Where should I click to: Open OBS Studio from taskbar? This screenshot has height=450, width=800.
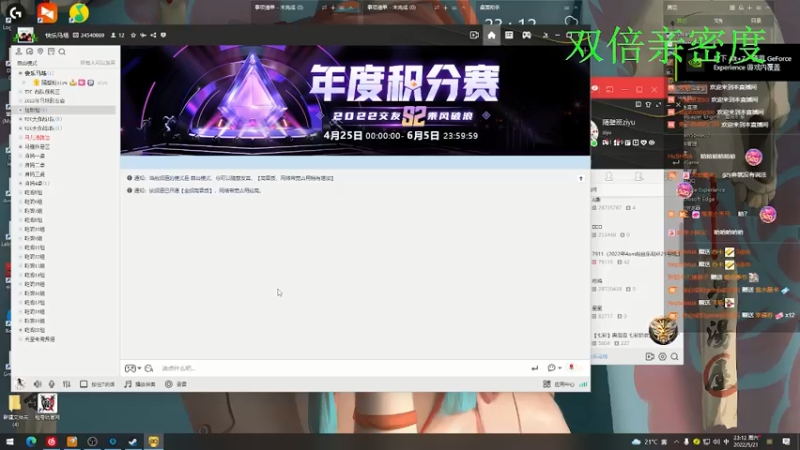92,441
